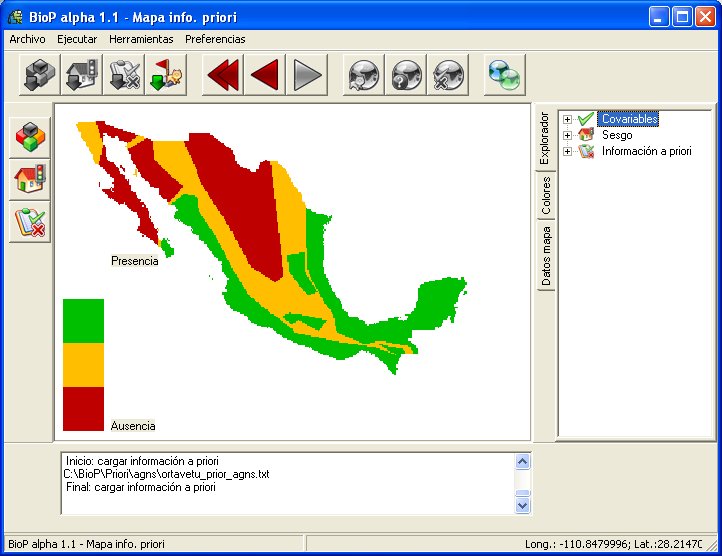Click the green legend color block

click(x=83, y=321)
